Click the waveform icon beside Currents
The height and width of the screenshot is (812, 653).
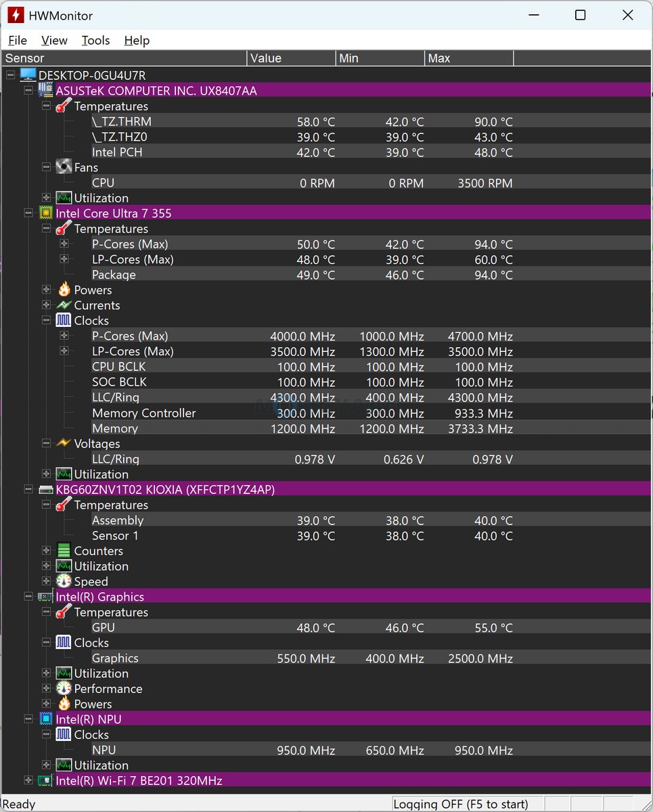click(64, 305)
